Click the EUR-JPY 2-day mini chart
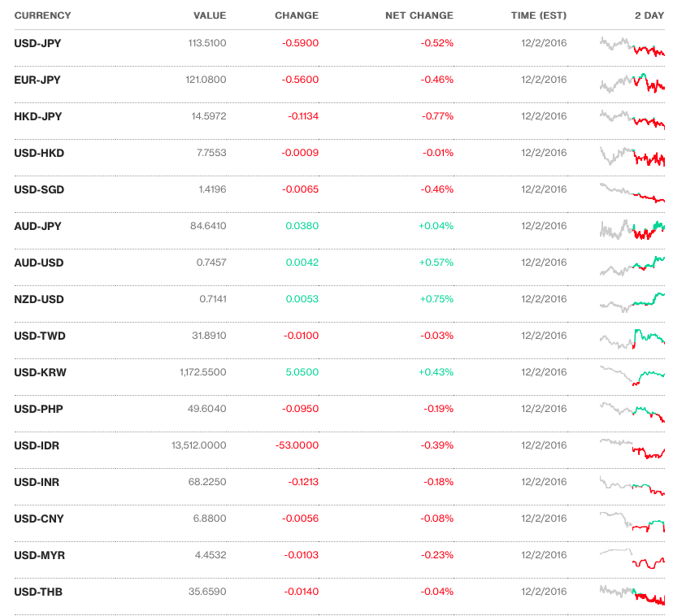Viewport: 686px width, 616px height. coord(632,82)
